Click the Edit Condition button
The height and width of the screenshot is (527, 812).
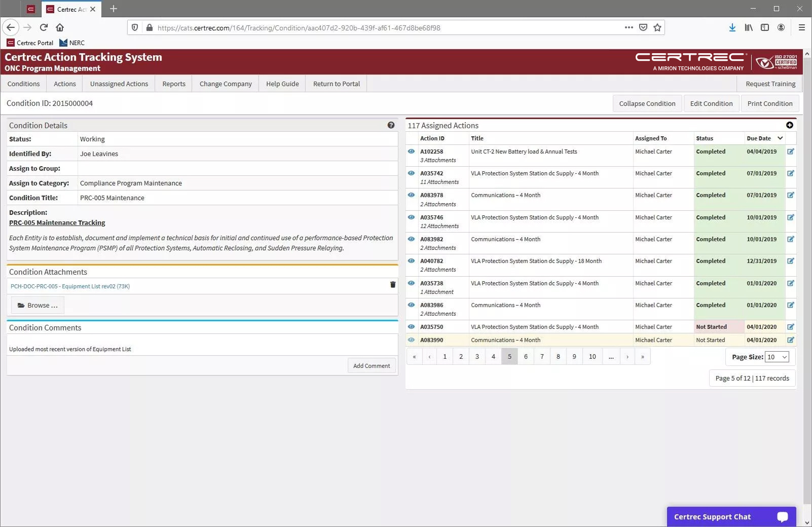coord(711,103)
